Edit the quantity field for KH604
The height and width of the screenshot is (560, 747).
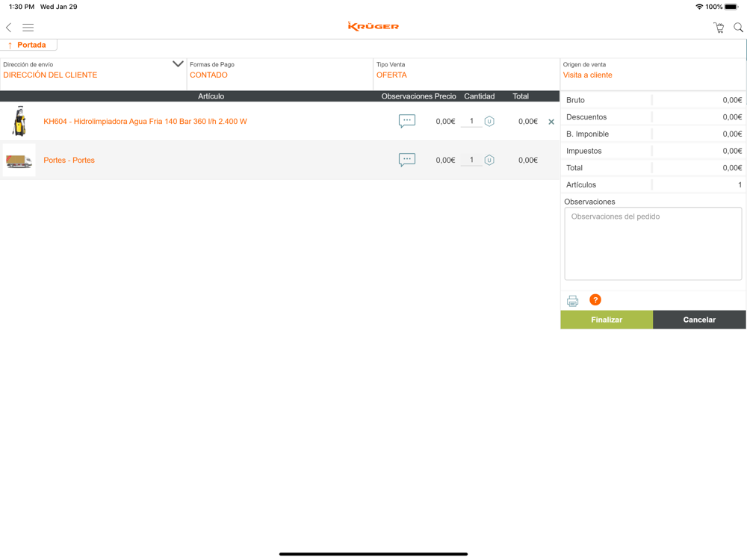tap(471, 122)
